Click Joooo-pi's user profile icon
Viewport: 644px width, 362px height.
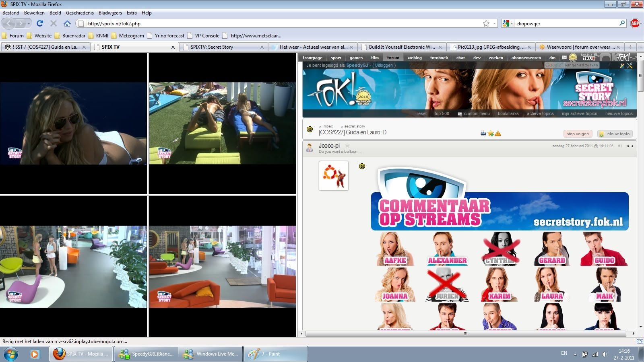(310, 148)
